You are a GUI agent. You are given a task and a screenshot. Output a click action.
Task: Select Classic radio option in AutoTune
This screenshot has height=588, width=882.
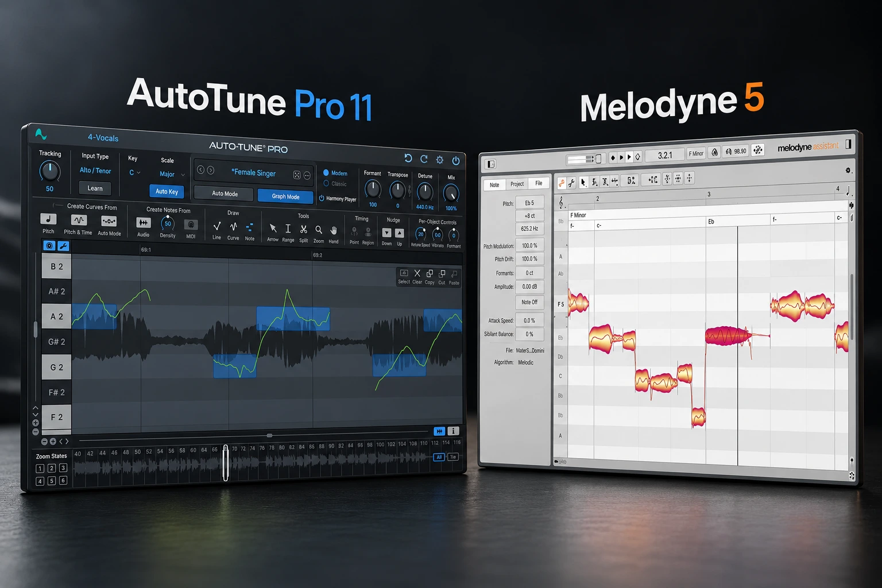326,183
